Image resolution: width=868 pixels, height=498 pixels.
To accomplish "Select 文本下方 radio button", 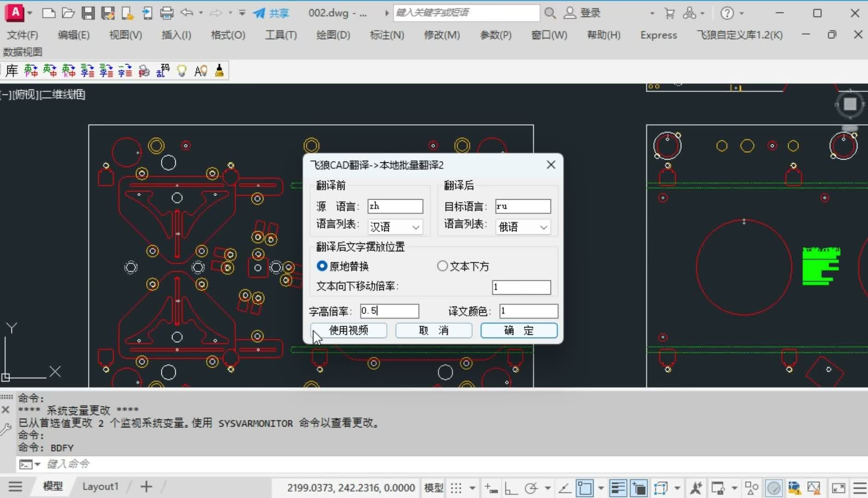I will click(463, 266).
